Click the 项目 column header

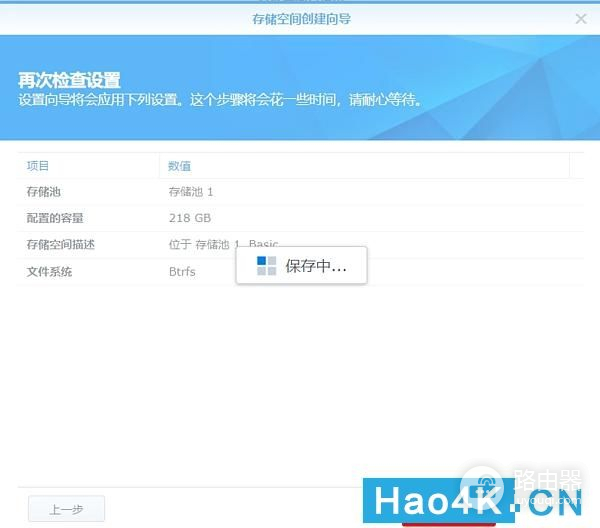tap(38, 166)
